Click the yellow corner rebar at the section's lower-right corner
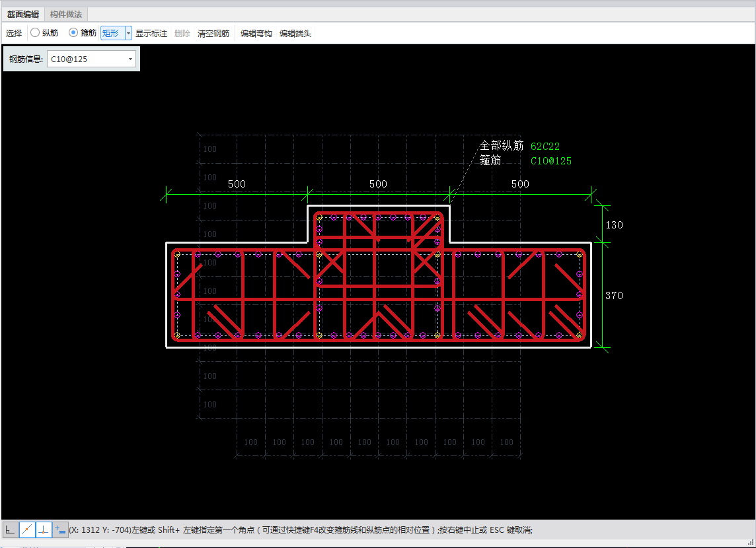This screenshot has width=756, height=548. pos(580,335)
